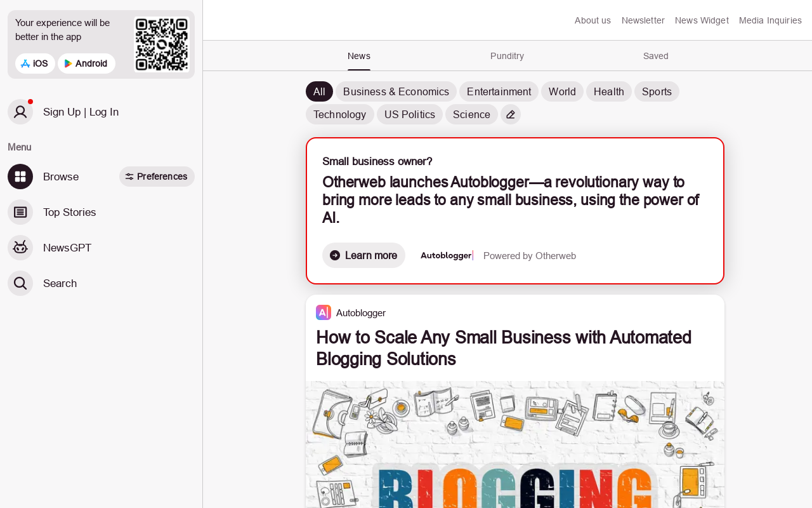The image size is (812, 508).
Task: Click the NewsGPT robot icon
Action: 20,248
